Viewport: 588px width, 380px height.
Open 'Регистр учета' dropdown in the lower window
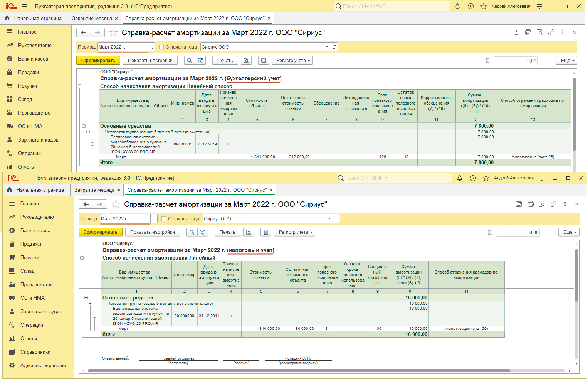295,232
